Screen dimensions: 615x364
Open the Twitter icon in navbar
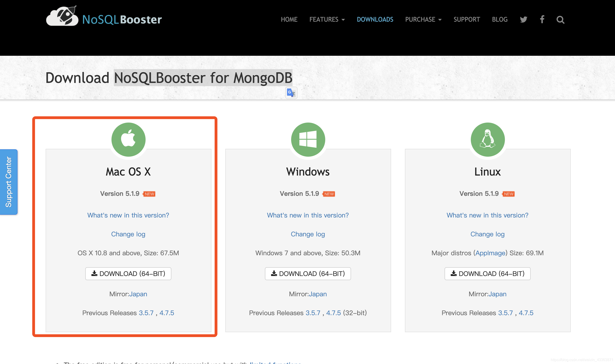[524, 19]
